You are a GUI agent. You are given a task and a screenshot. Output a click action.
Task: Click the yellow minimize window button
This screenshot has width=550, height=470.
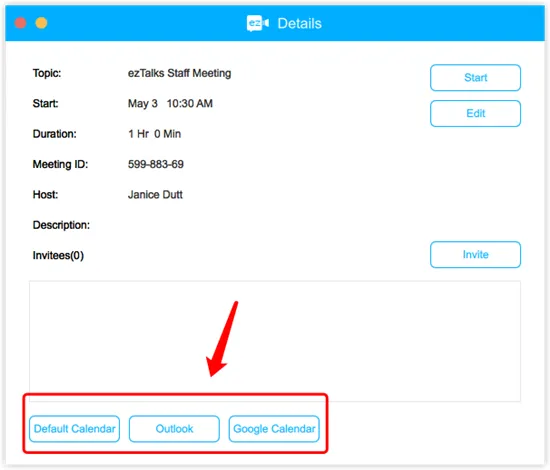[x=41, y=23]
